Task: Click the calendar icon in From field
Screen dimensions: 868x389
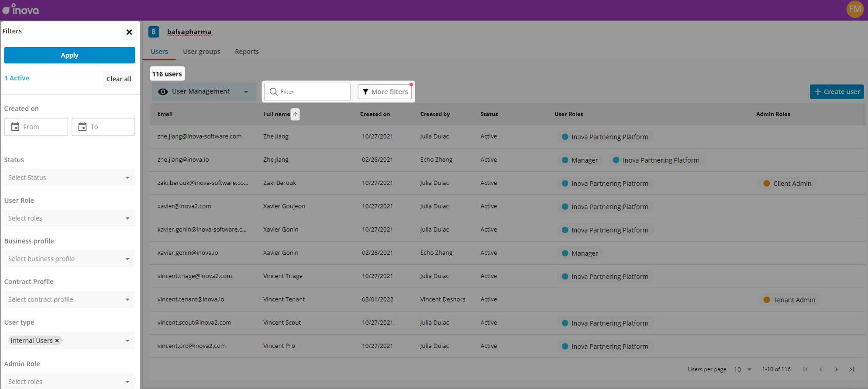Action: (15, 127)
